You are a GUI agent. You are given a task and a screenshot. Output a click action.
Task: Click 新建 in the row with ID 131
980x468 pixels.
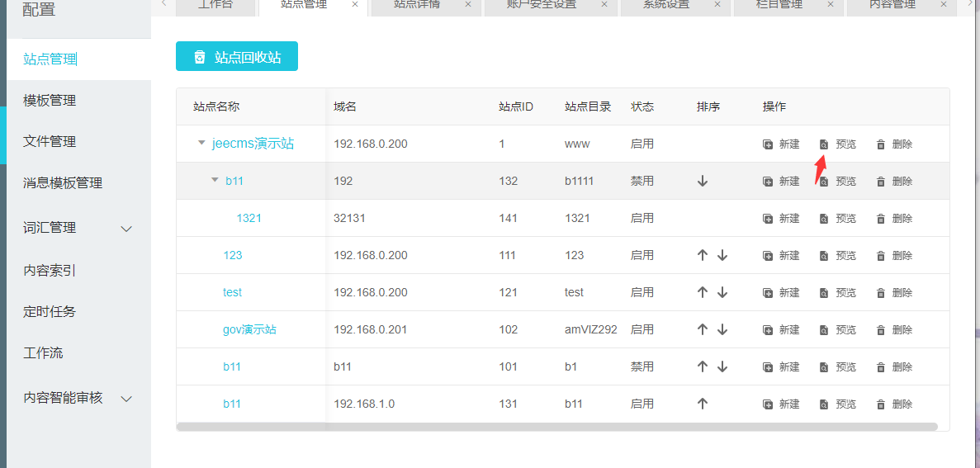click(781, 404)
